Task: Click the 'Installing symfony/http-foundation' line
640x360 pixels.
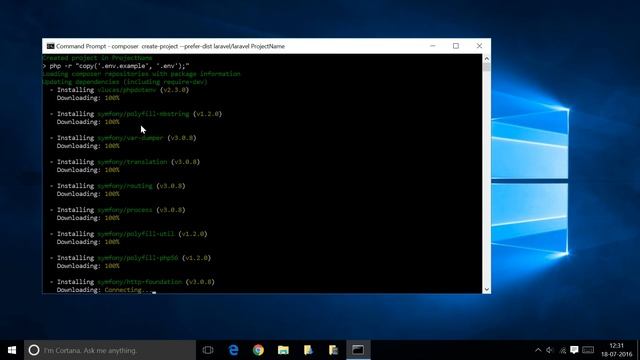Action: coord(132,282)
